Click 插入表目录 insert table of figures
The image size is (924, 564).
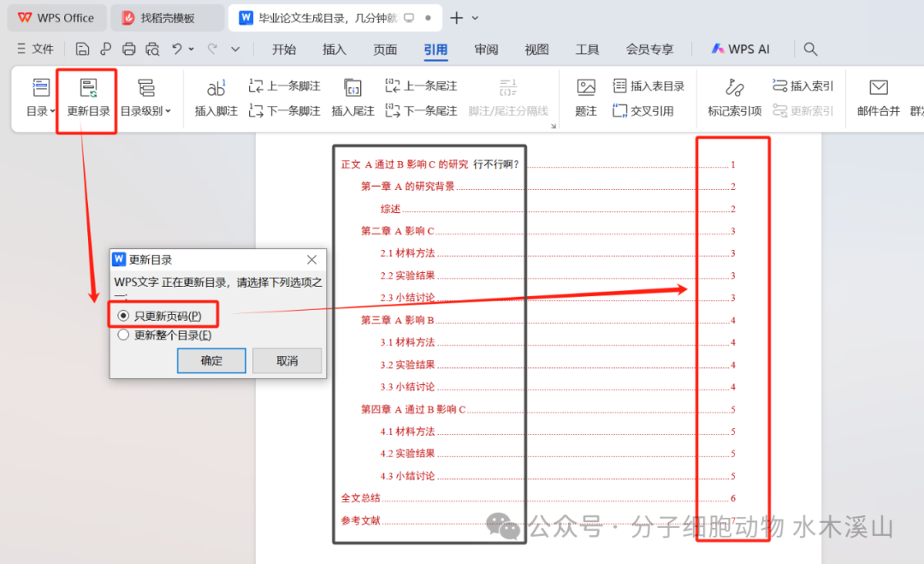(x=649, y=86)
